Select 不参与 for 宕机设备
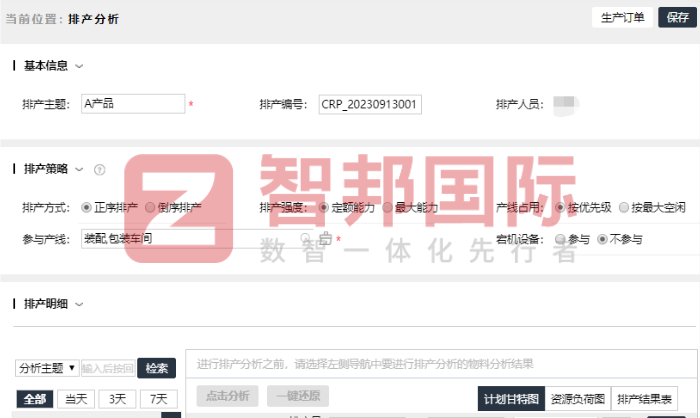The width and height of the screenshot is (700, 418). (602, 239)
